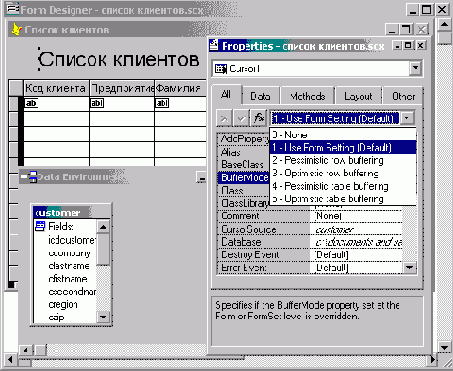Viewport: 453px width, 371px height.
Task: Select the cfistname field in customer
Action: click(68, 279)
